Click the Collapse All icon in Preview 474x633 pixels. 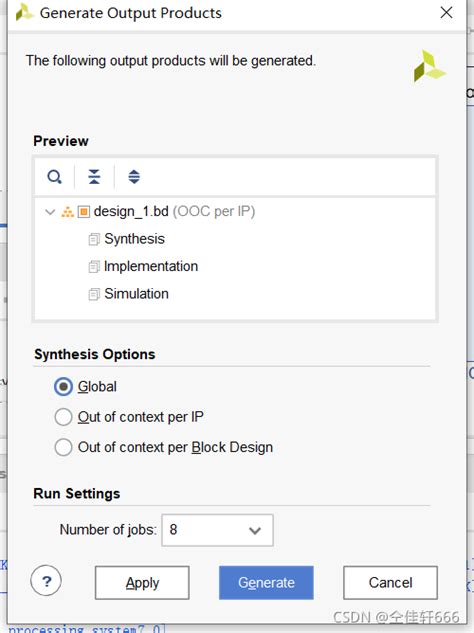tap(94, 177)
